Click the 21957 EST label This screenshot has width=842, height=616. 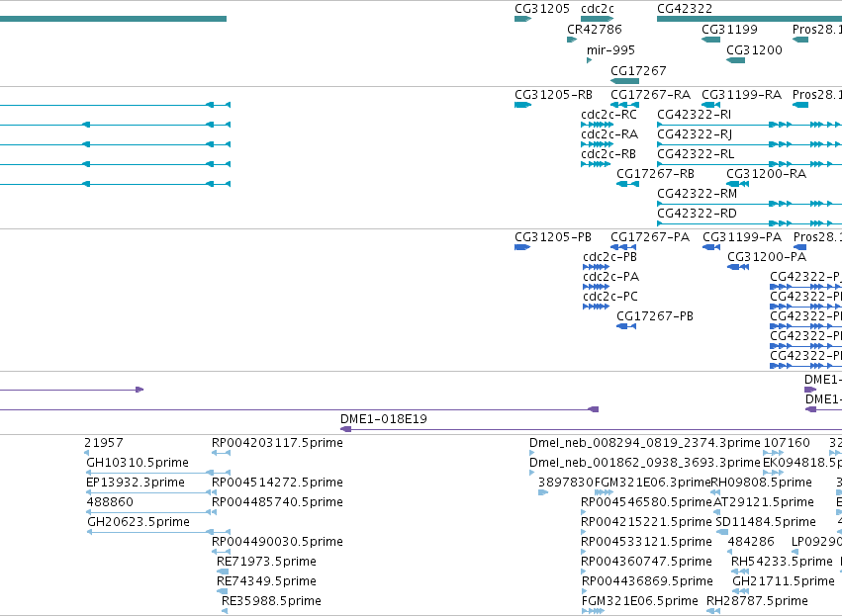coord(104,443)
